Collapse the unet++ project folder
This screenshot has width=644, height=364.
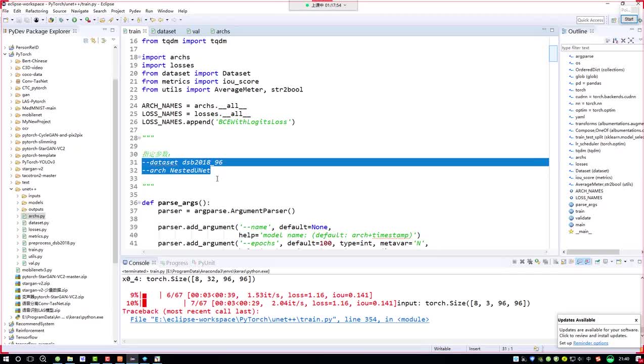[11, 189]
